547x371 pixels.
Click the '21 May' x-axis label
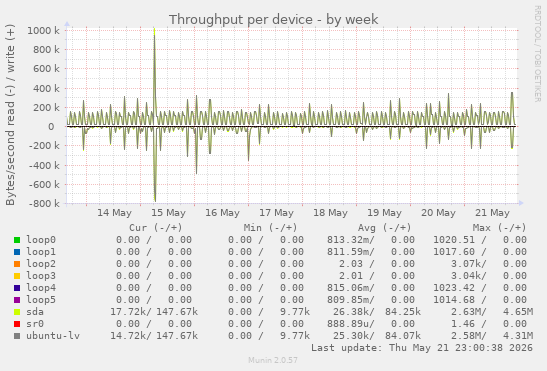493,213
